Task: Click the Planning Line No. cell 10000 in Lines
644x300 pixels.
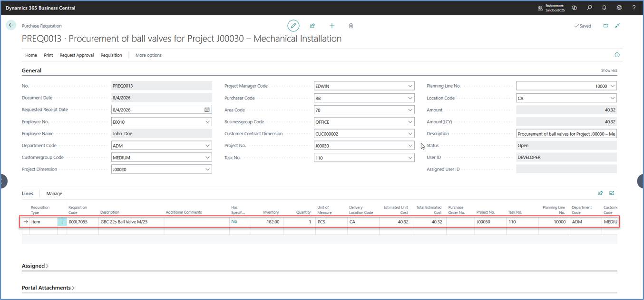Action: [x=554, y=222]
